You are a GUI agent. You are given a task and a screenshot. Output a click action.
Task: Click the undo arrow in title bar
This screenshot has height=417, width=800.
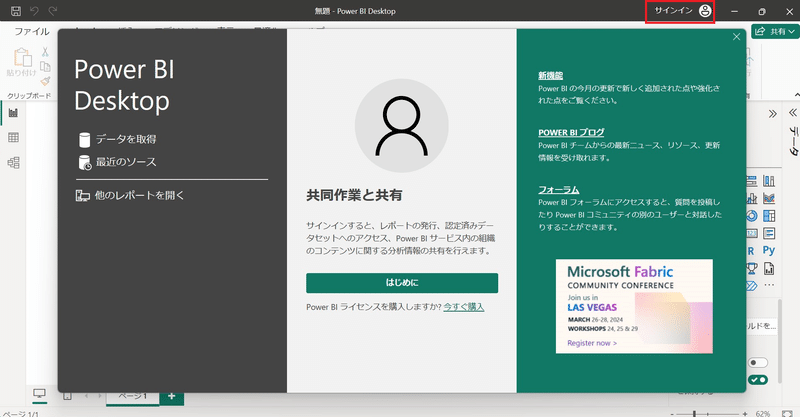pos(34,11)
